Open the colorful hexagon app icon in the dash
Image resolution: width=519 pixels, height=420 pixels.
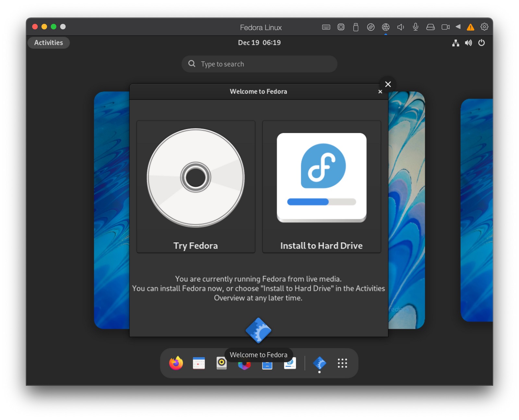pos(244,365)
